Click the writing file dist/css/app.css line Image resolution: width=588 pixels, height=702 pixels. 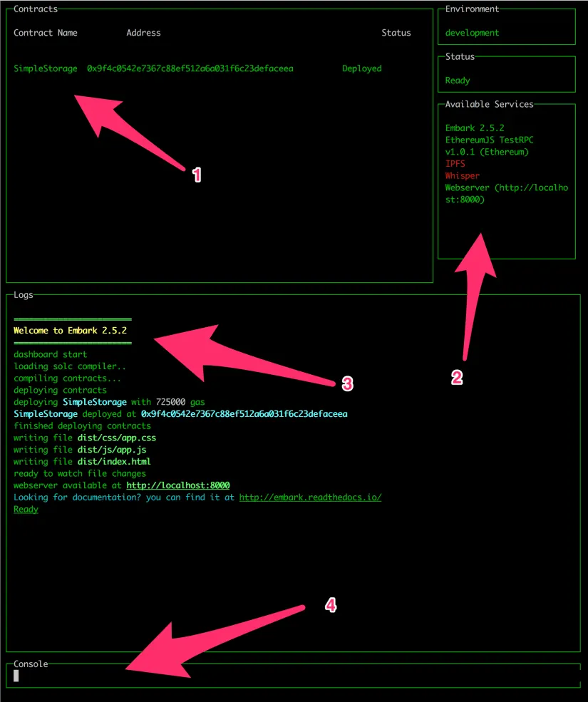(85, 438)
